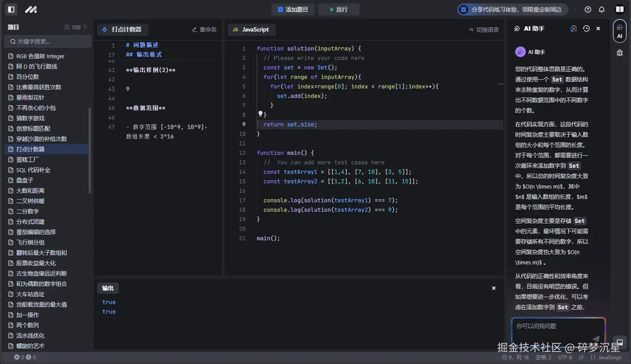631x364 pixels.
Task: Open AI assistant chat history
Action: pos(586,28)
